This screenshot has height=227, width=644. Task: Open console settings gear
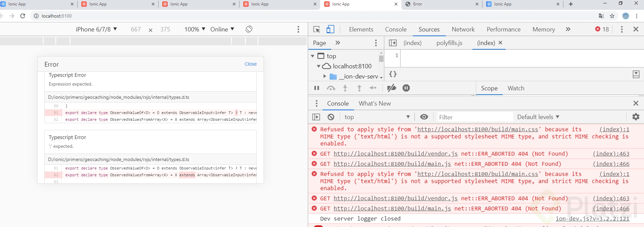click(636, 117)
